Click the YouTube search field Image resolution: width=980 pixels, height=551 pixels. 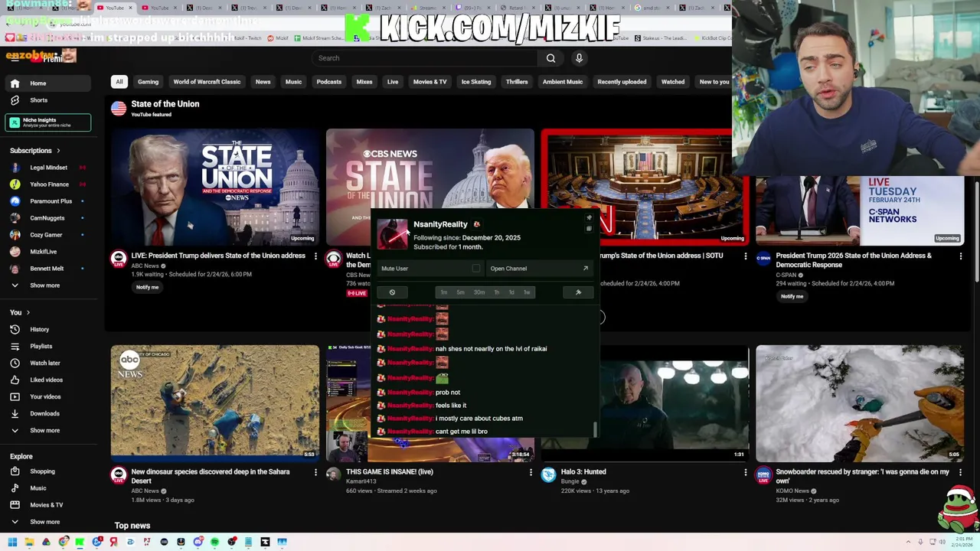[425, 58]
